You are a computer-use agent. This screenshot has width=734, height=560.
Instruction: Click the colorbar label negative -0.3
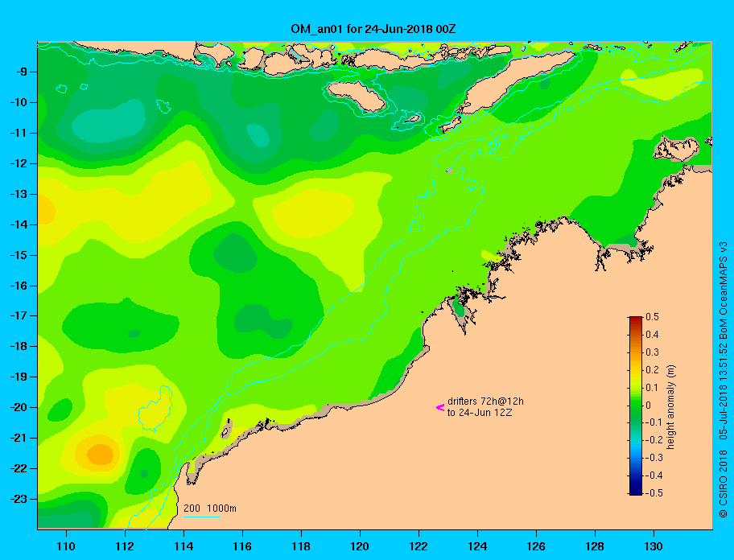coord(654,458)
